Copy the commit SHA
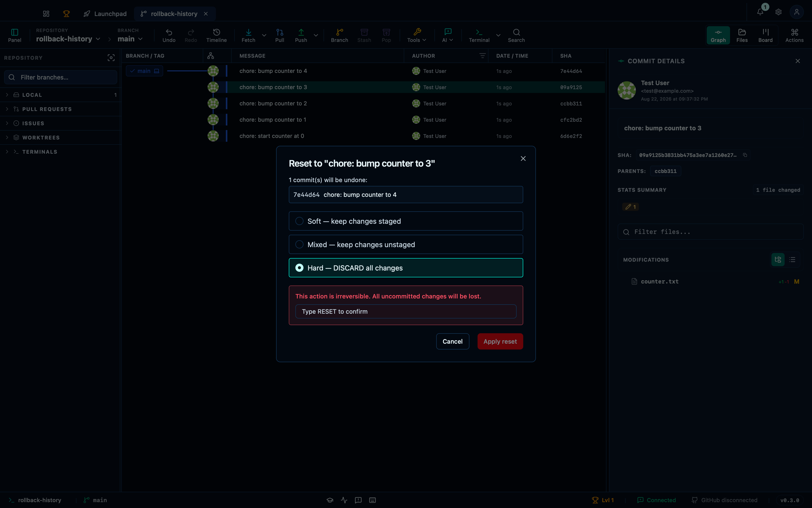This screenshot has height=508, width=812. tap(745, 155)
